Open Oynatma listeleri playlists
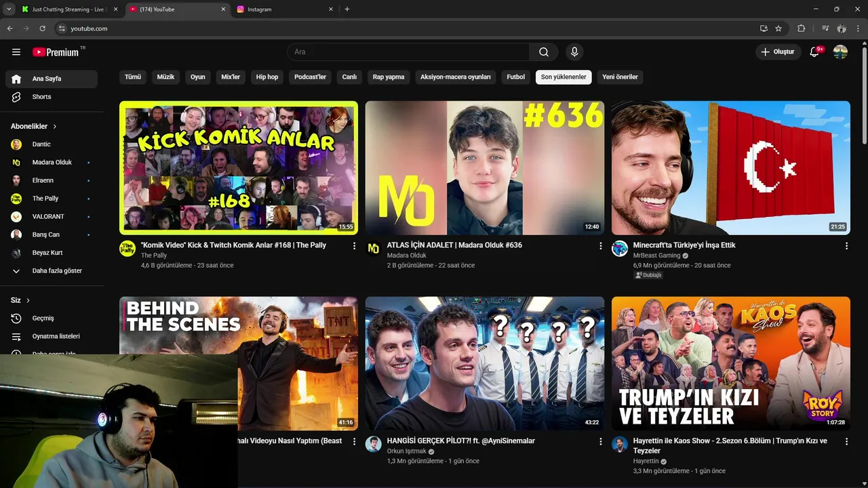The width and height of the screenshot is (868, 488). coord(52,336)
